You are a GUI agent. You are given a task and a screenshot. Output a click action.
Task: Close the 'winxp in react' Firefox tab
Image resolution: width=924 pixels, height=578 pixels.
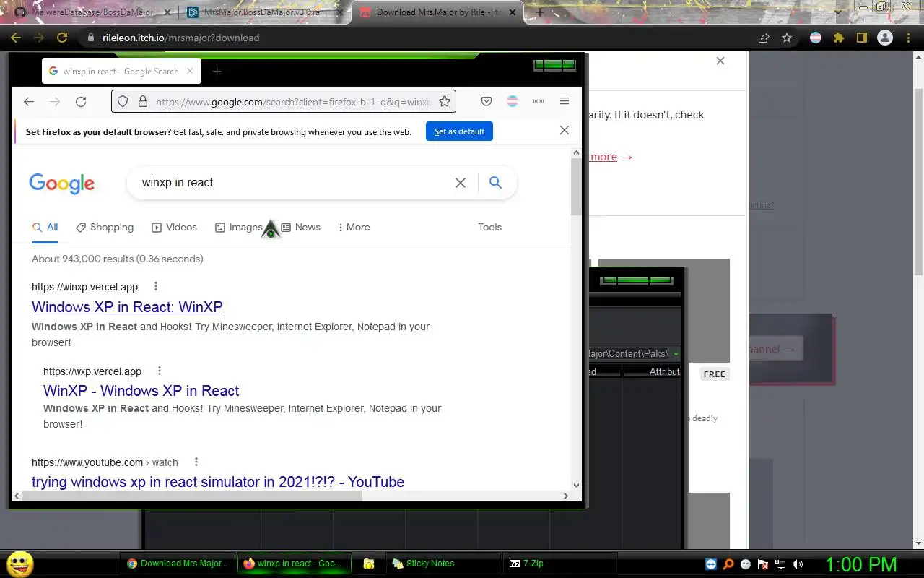tap(190, 71)
